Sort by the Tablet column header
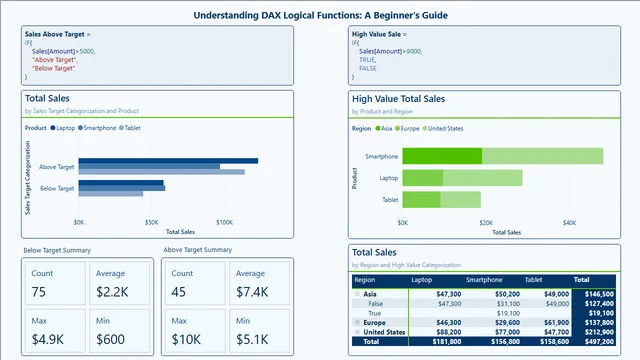This screenshot has width=640, height=360. tap(533, 280)
